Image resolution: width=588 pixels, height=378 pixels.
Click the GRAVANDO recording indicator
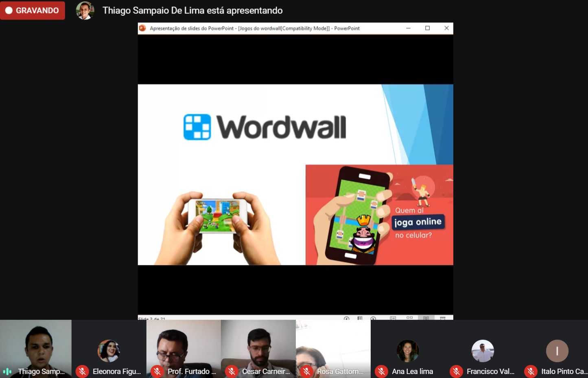(33, 11)
